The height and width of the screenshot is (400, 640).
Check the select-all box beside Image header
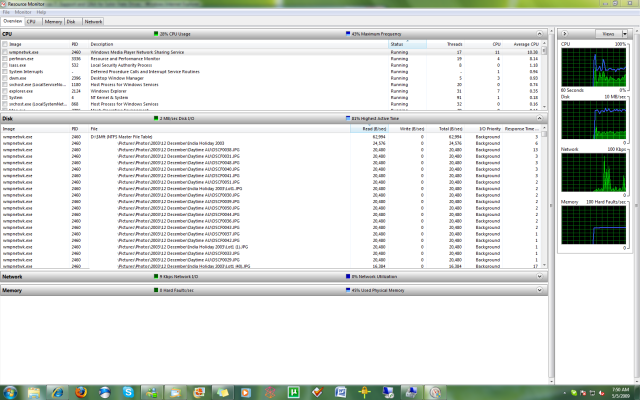pyautogui.click(x=5, y=44)
